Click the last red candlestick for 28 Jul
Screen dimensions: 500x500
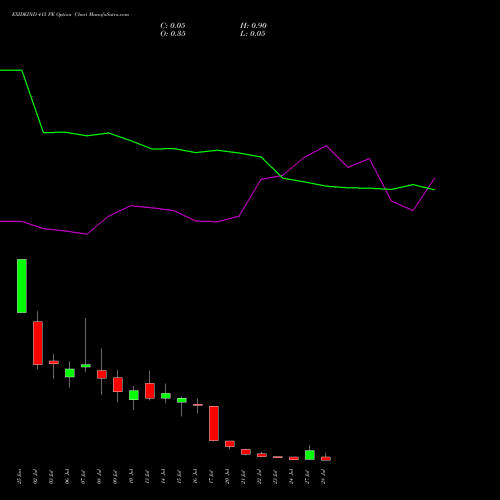coord(326,459)
